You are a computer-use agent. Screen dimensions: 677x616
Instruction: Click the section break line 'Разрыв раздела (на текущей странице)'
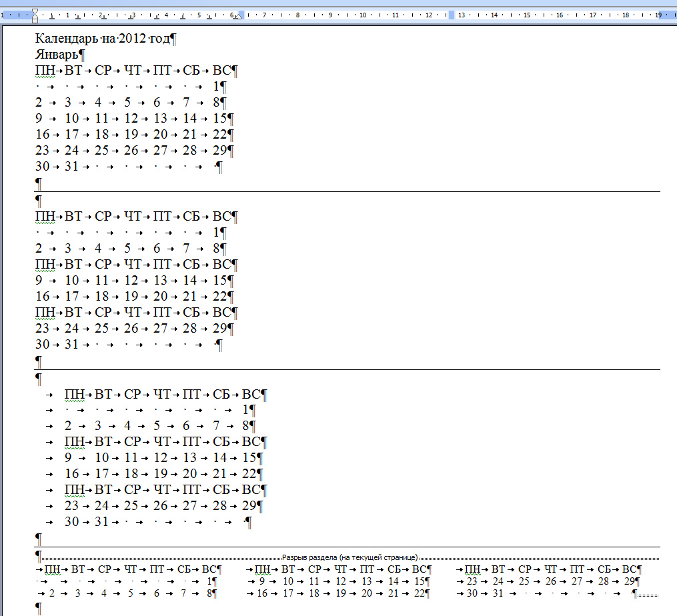(x=350, y=557)
